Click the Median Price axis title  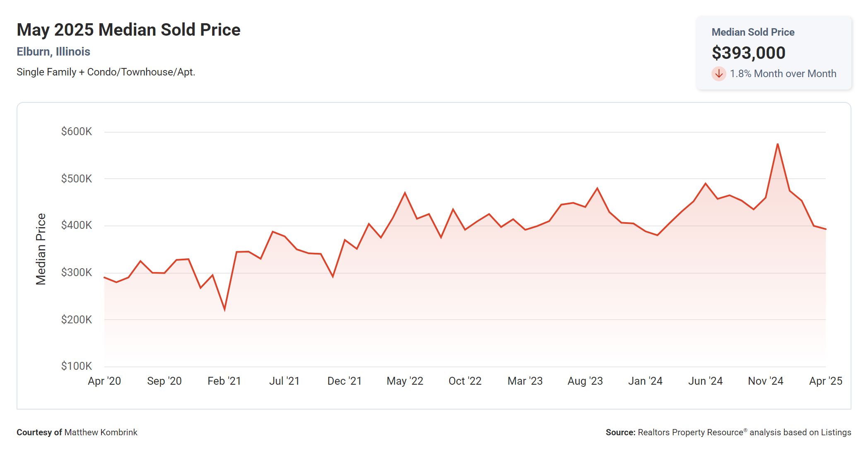click(41, 249)
